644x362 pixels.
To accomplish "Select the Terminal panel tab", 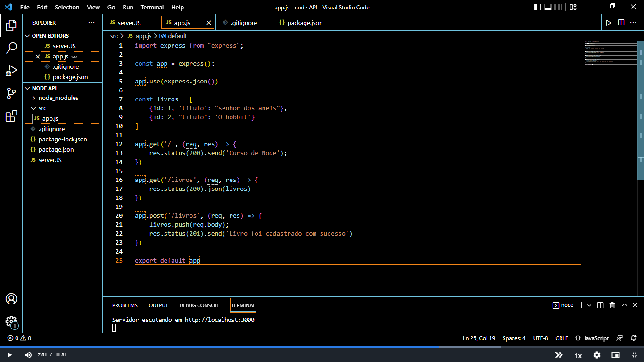I will pyautogui.click(x=243, y=305).
